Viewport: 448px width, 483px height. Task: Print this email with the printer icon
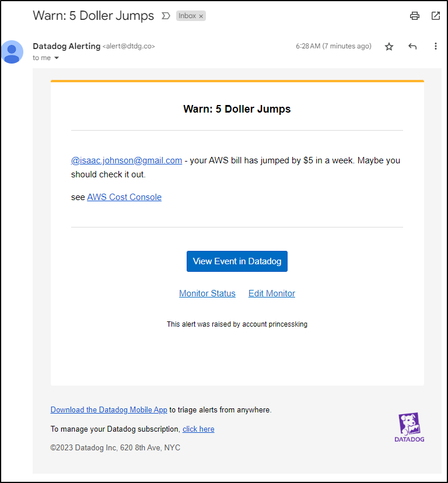(x=414, y=16)
